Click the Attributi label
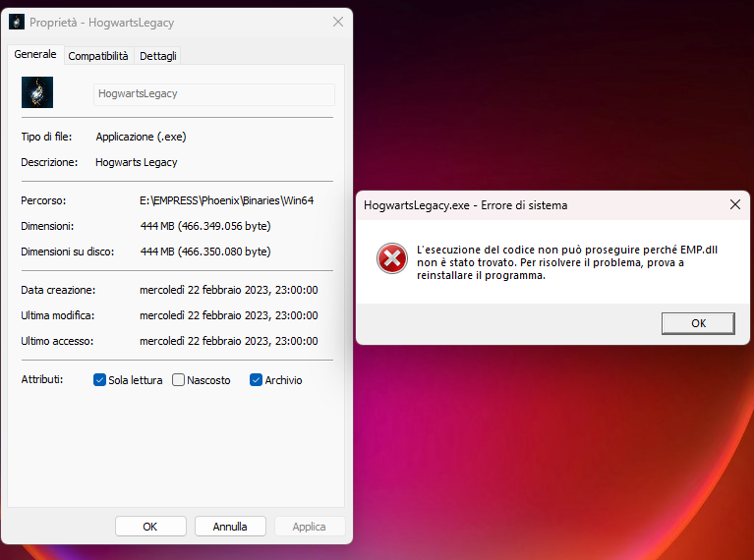754x560 pixels. [42, 379]
